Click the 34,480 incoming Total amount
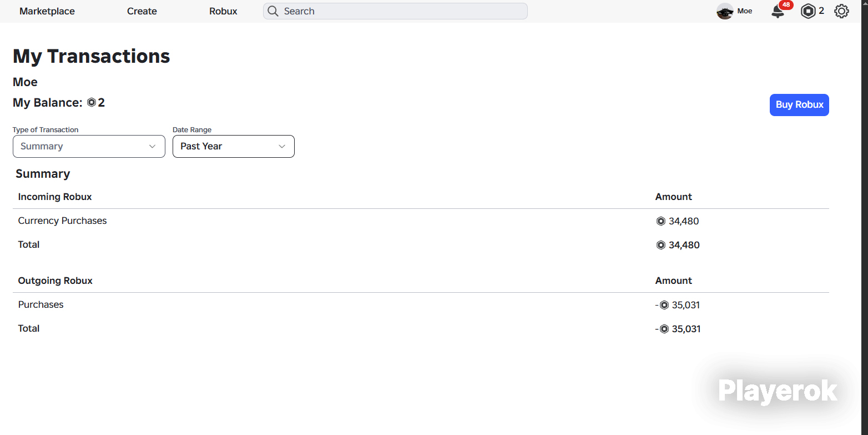 pyautogui.click(x=684, y=245)
